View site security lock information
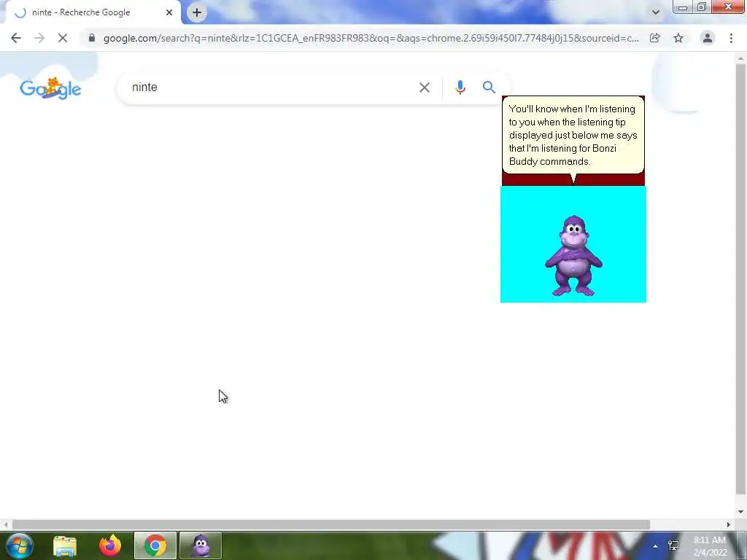Viewport: 747px width, 560px height. [x=92, y=38]
